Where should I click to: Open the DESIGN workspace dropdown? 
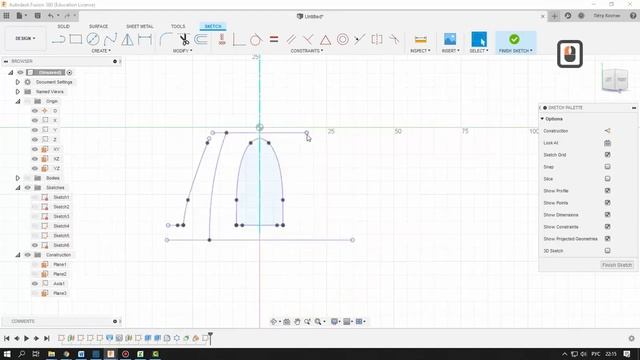pyautogui.click(x=25, y=38)
